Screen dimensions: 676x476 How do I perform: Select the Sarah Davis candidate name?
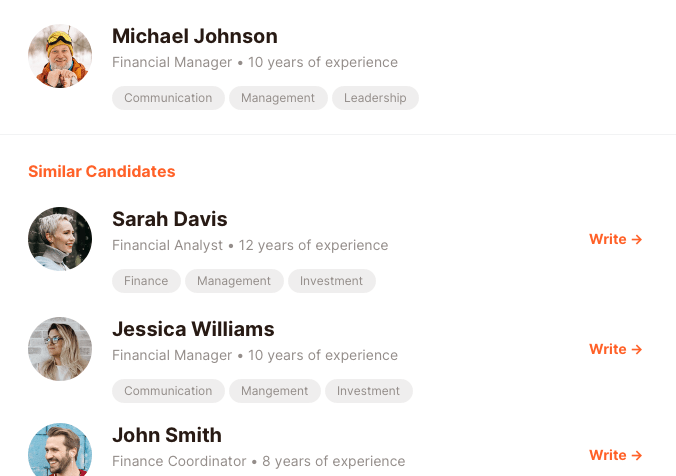(x=170, y=219)
